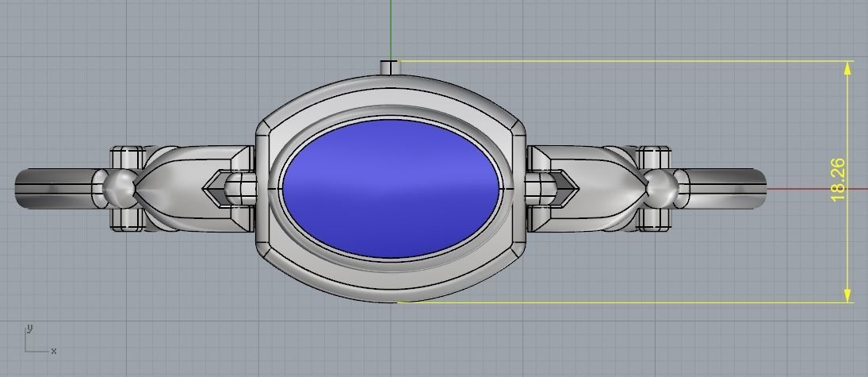Screen dimensions: 868x377
Task: Click the x/y axis indicator icon
Action: click(x=40, y=340)
